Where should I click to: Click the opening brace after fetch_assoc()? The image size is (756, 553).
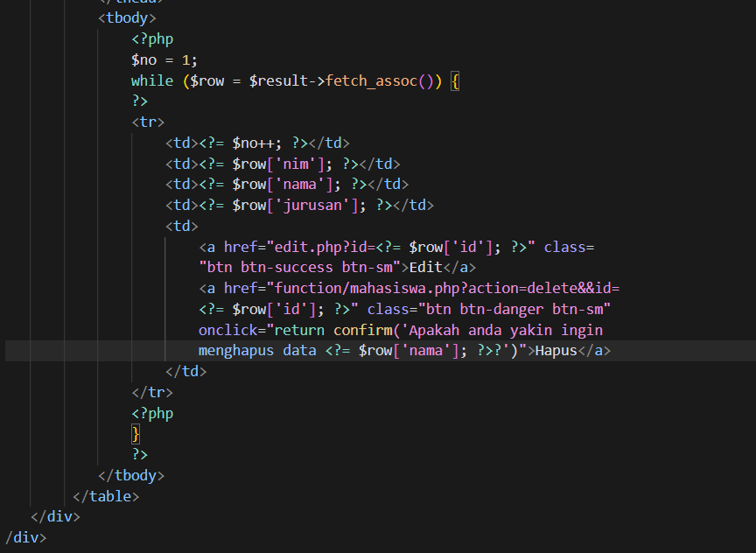pyautogui.click(x=455, y=80)
